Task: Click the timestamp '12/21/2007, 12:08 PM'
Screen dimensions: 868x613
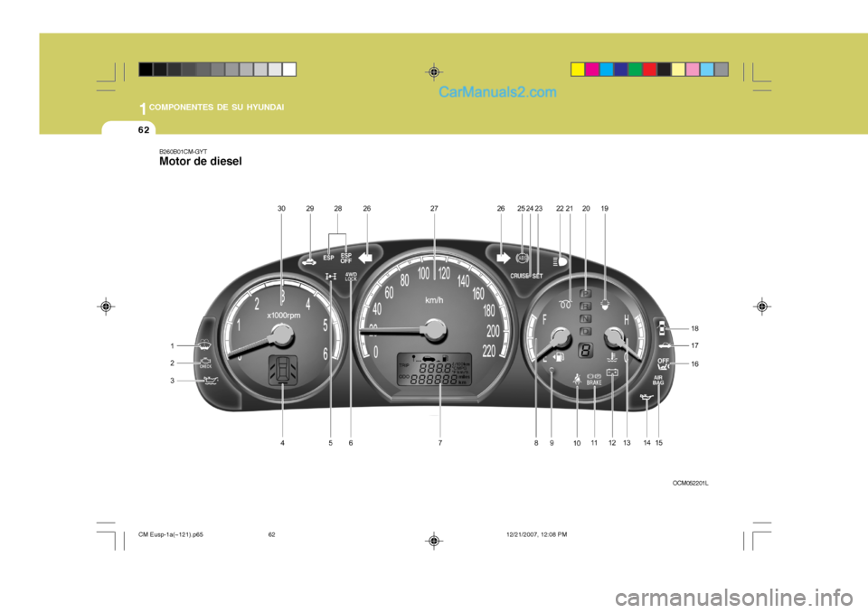Action: click(536, 534)
